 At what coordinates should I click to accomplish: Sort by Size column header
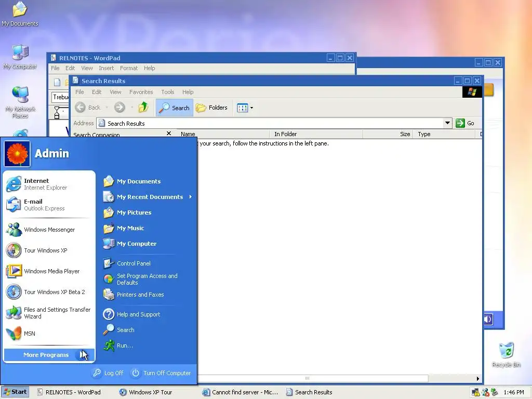click(389, 134)
